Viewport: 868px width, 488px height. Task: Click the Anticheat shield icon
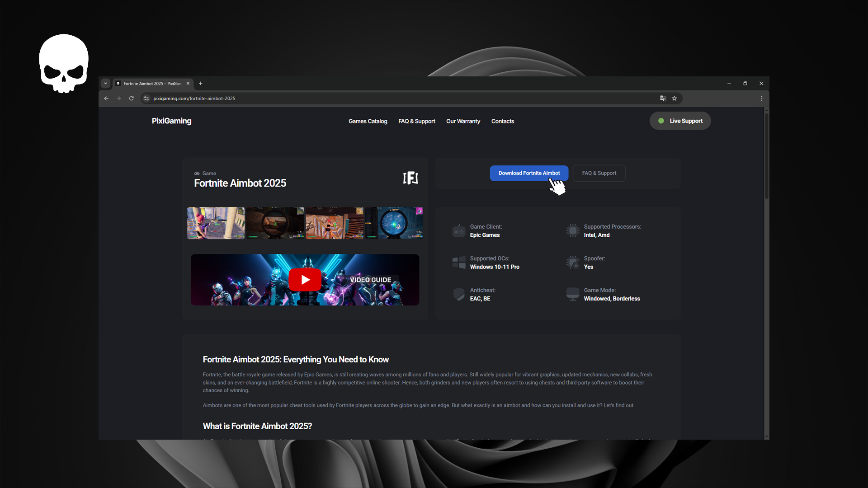coord(458,294)
